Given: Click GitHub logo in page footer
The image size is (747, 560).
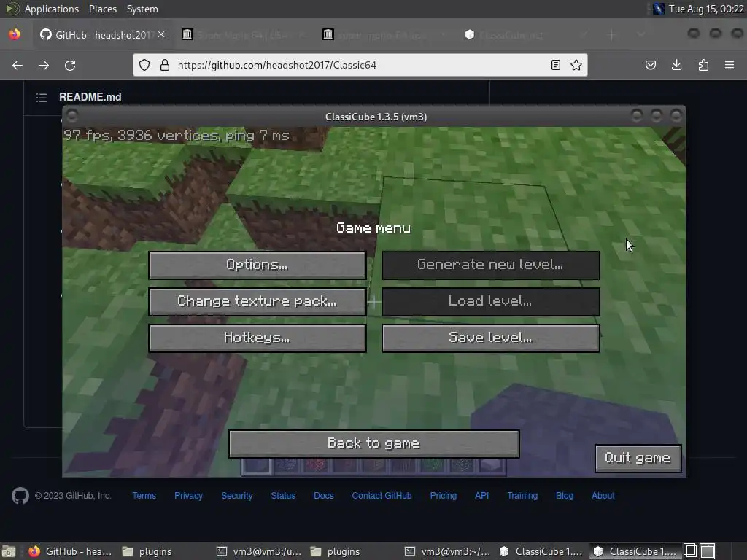Looking at the screenshot, I should pos(20,496).
